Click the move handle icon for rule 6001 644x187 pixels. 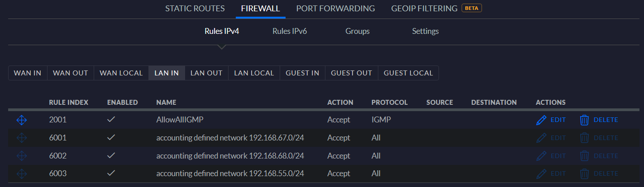click(x=22, y=138)
